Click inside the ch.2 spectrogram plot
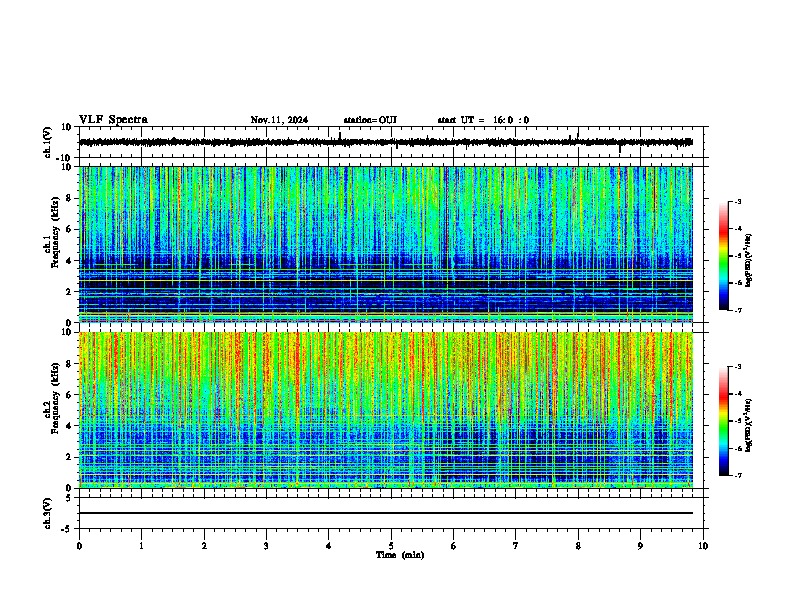Viewport: 792px width, 612px height. 385,410
